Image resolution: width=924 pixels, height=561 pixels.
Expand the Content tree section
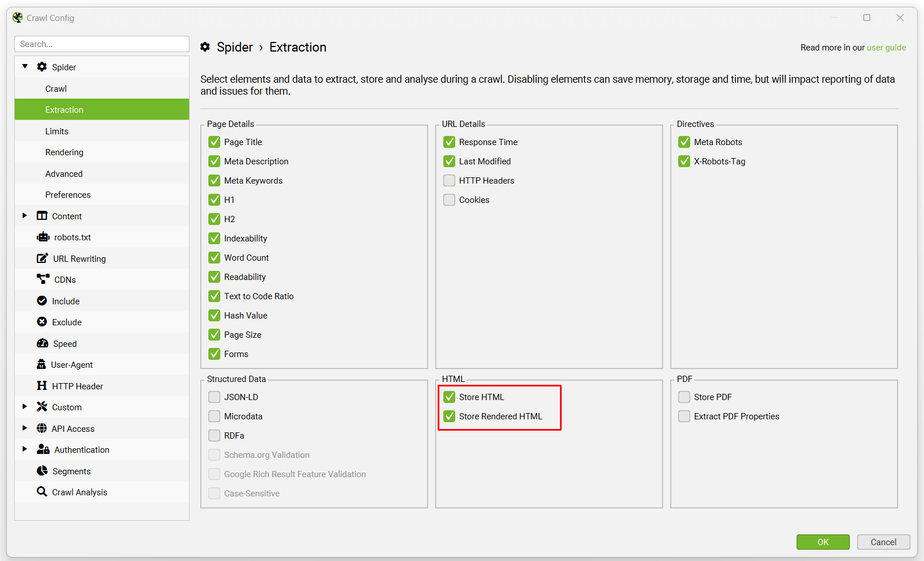[24, 215]
